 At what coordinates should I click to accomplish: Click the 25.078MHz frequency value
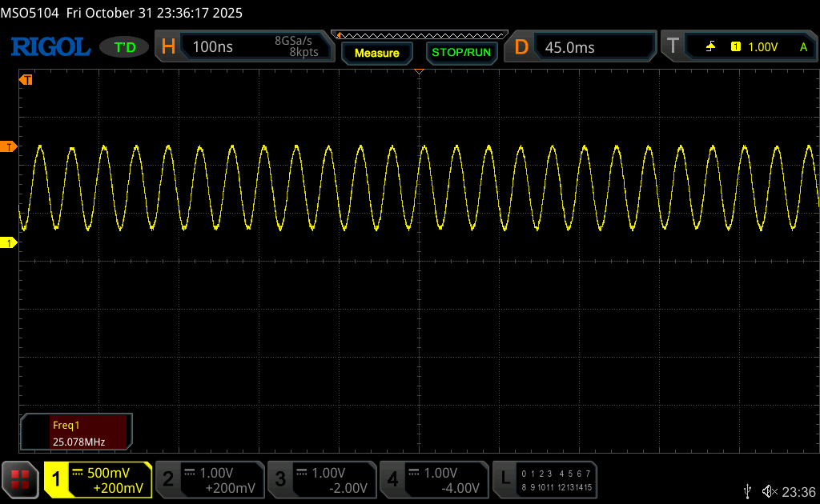[79, 442]
